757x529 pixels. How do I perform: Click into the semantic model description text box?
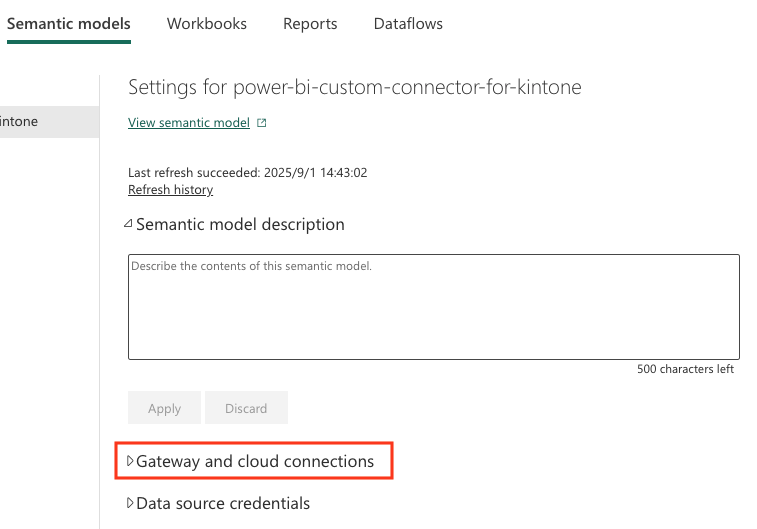434,307
